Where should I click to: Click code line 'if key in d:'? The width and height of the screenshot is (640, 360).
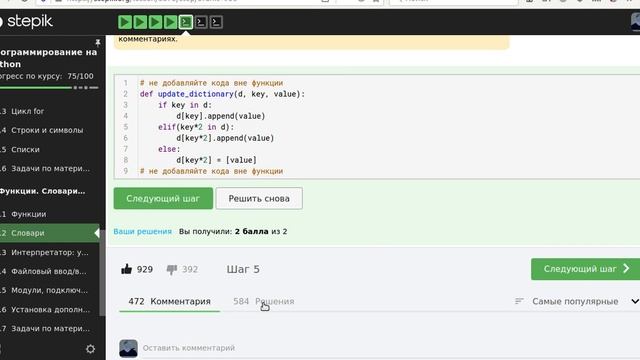(185, 105)
